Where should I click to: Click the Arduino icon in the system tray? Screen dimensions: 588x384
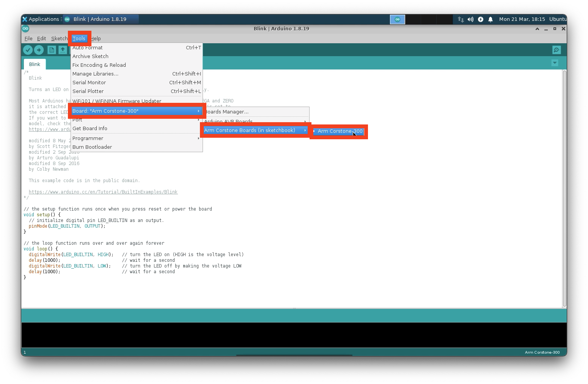397,19
